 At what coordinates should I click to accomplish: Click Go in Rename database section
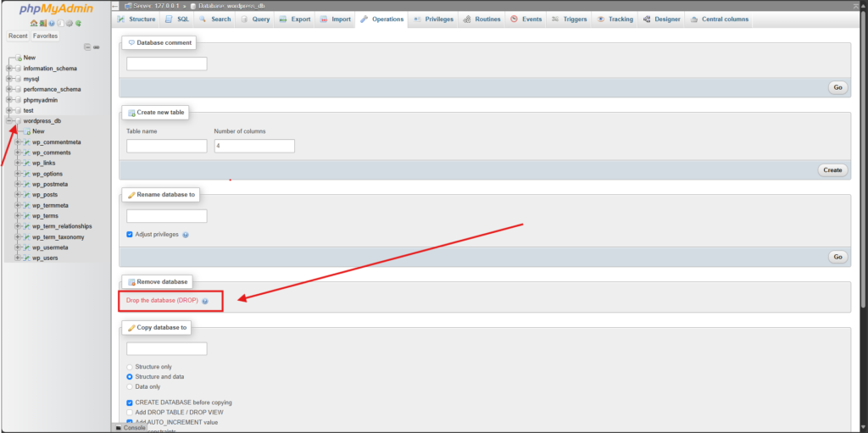pos(837,257)
